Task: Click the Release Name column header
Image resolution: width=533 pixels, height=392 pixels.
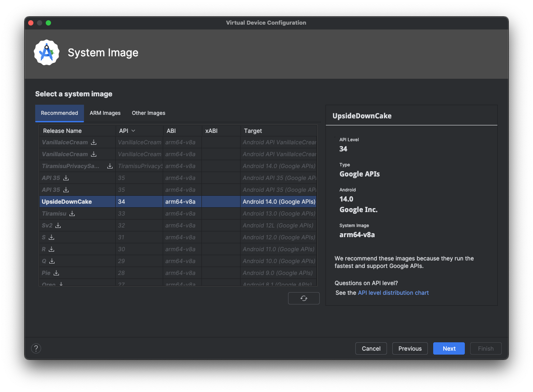Action: coord(77,131)
